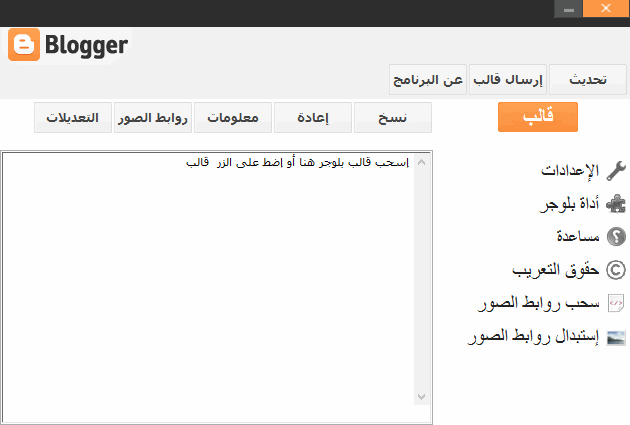Click the text area scroll down arrow
This screenshot has width=630, height=425.
421,397
